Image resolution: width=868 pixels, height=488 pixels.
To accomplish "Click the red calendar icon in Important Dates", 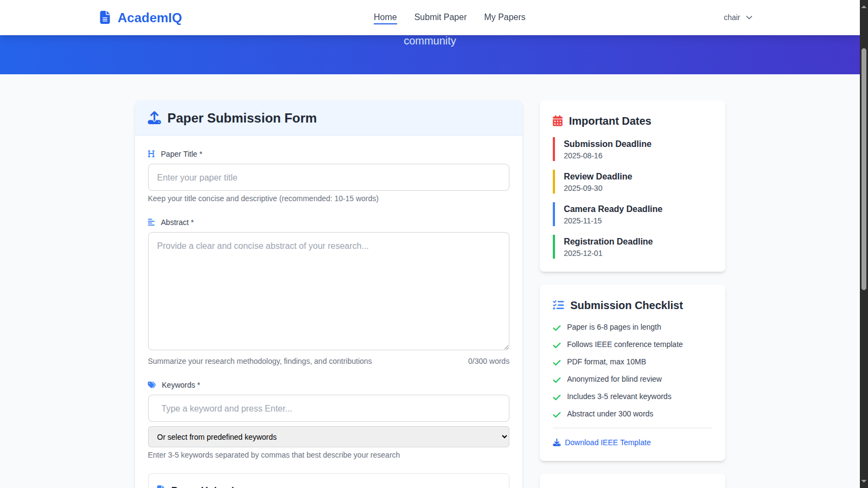I will [x=558, y=121].
